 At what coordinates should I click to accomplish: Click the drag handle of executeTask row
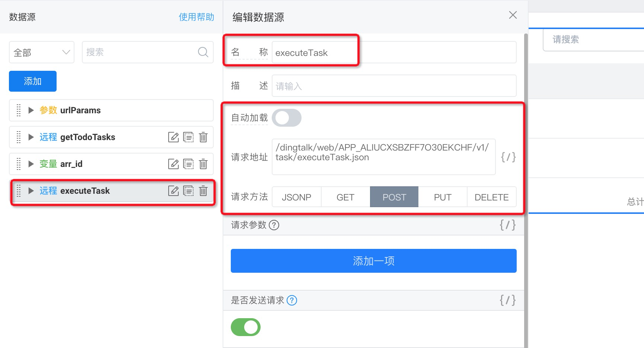click(x=19, y=191)
